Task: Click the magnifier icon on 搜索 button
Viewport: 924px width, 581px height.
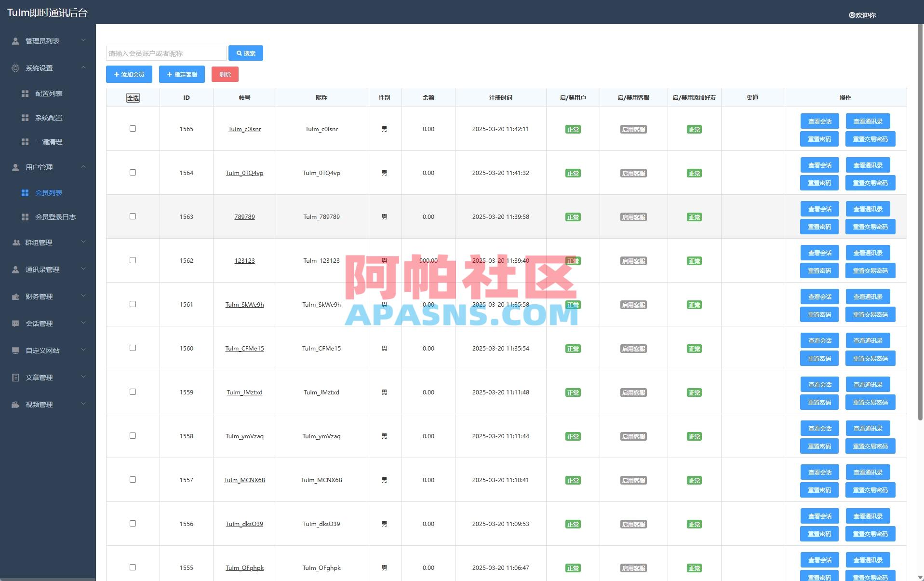Action: (238, 53)
